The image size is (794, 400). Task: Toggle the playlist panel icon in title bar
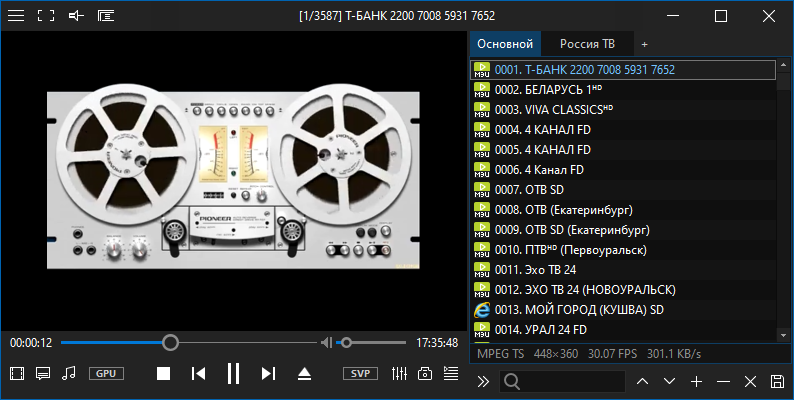click(106, 16)
